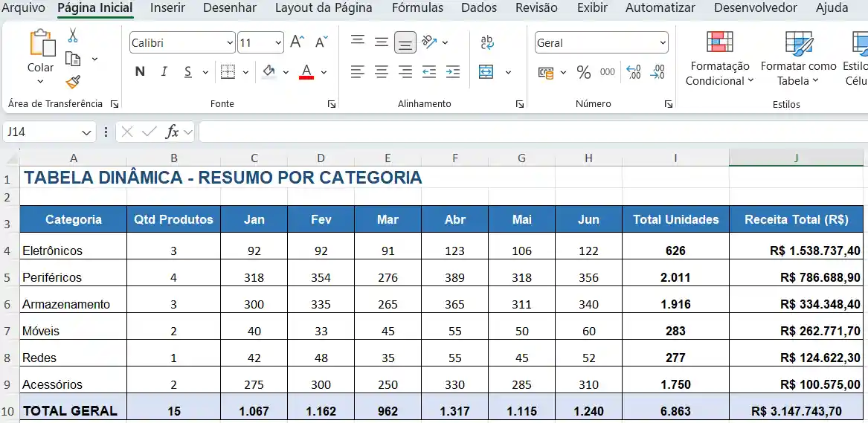
Task: Align text right
Action: pyautogui.click(x=405, y=71)
